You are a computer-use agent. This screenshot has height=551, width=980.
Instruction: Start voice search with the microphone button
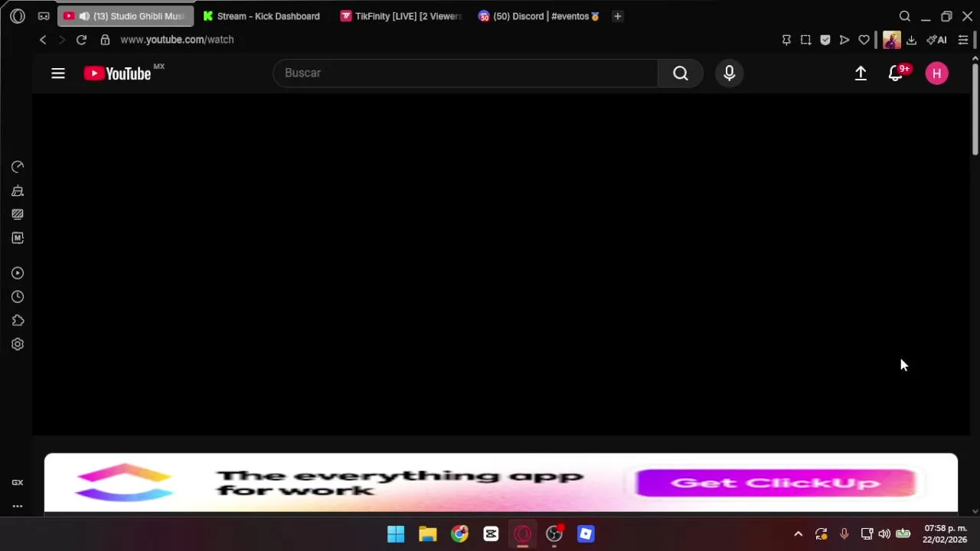729,73
